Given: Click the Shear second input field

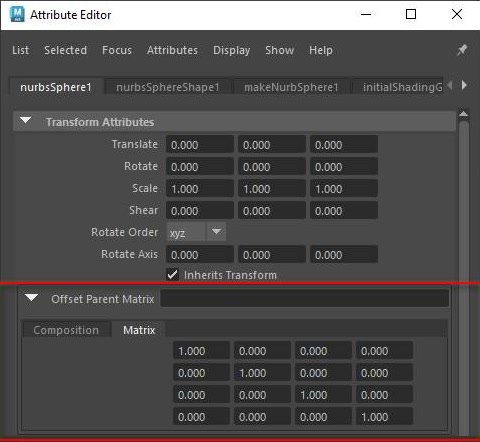Looking at the screenshot, I should (272, 211).
